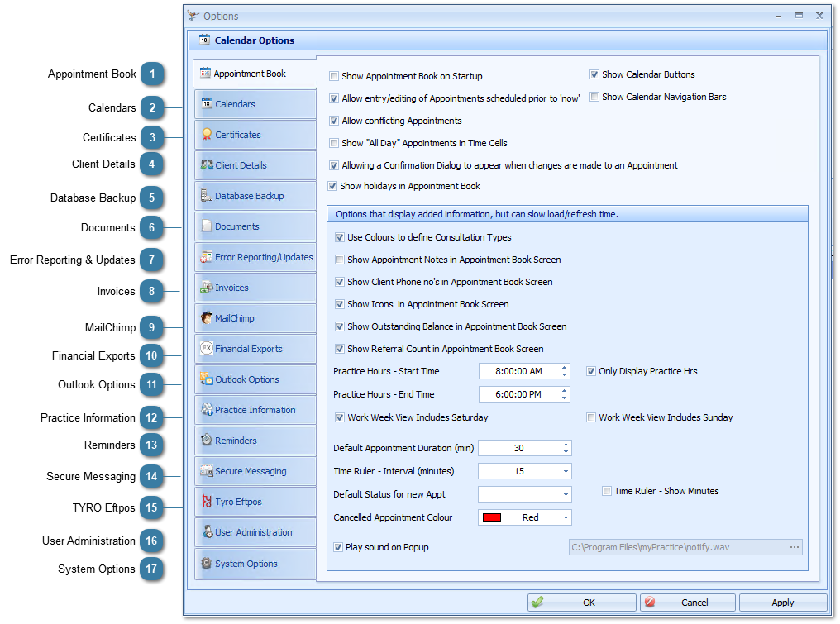
Task: Open the Secure Messaging tab
Action: 255,471
